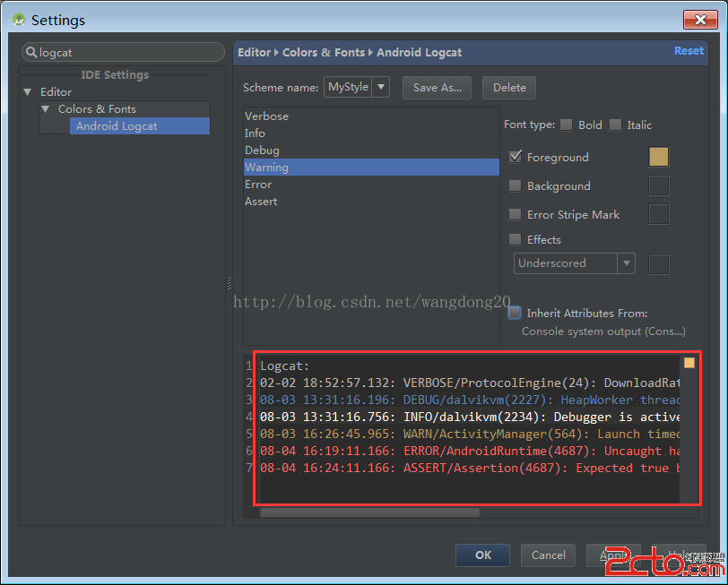Click the Delete scheme button
Viewport: 728px width, 585px height.
[x=509, y=88]
